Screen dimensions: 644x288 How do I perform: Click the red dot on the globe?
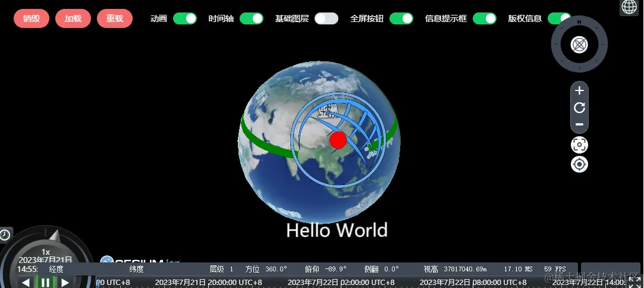click(338, 140)
